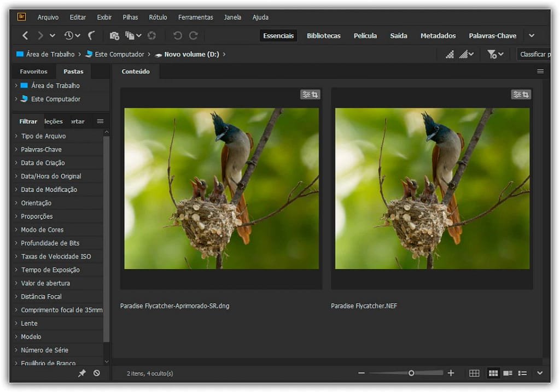Select the Filtrar panel tab
The image size is (560, 392).
(28, 121)
